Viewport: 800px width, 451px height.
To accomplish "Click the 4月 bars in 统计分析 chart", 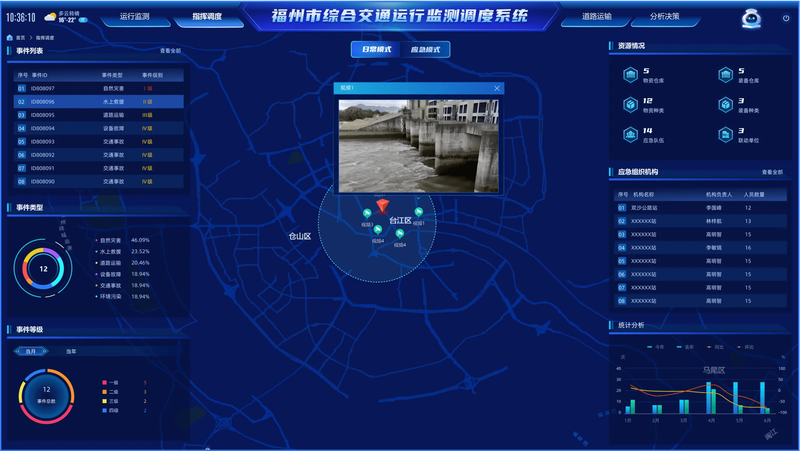I will click(711, 397).
